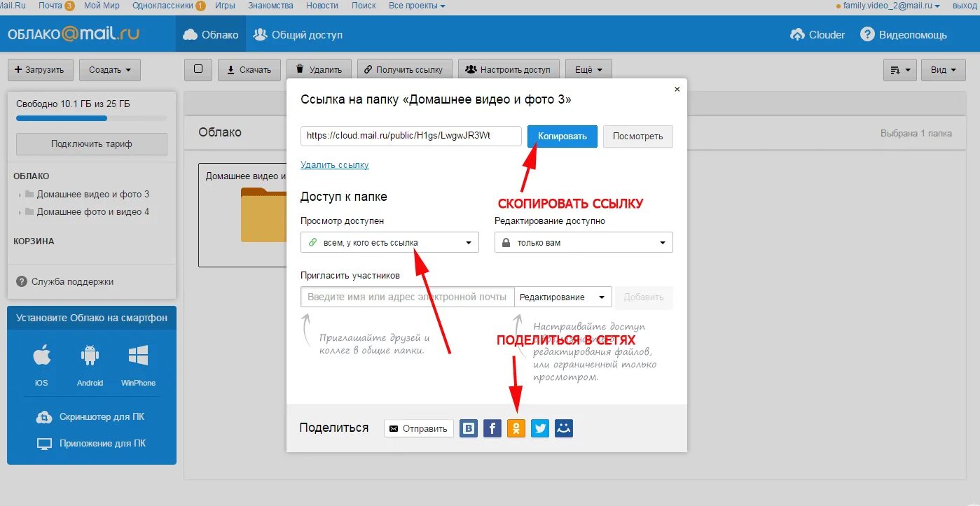
Task: Open Все проекты portal dropdown
Action: (417, 6)
